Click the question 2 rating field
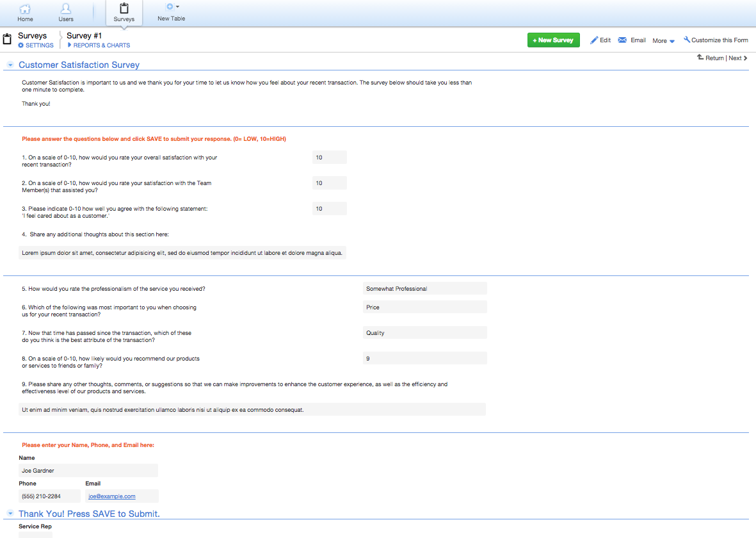756x538 pixels. [x=329, y=183]
